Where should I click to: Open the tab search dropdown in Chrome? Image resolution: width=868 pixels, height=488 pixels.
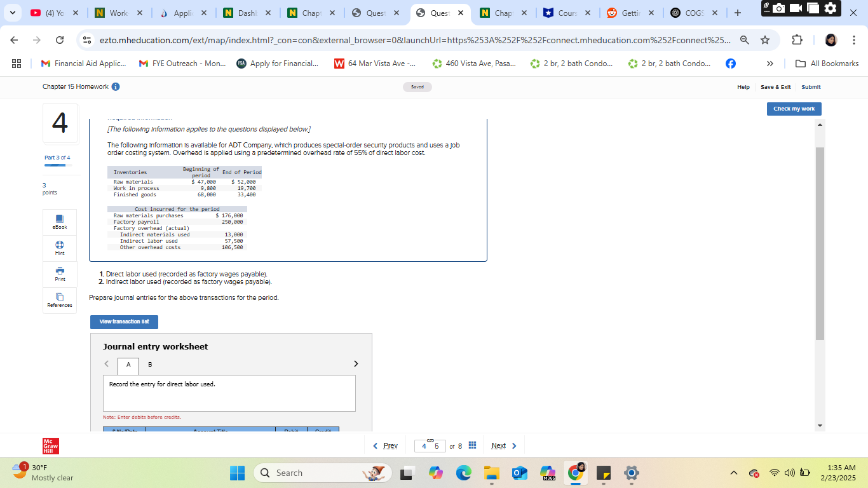coord(11,11)
